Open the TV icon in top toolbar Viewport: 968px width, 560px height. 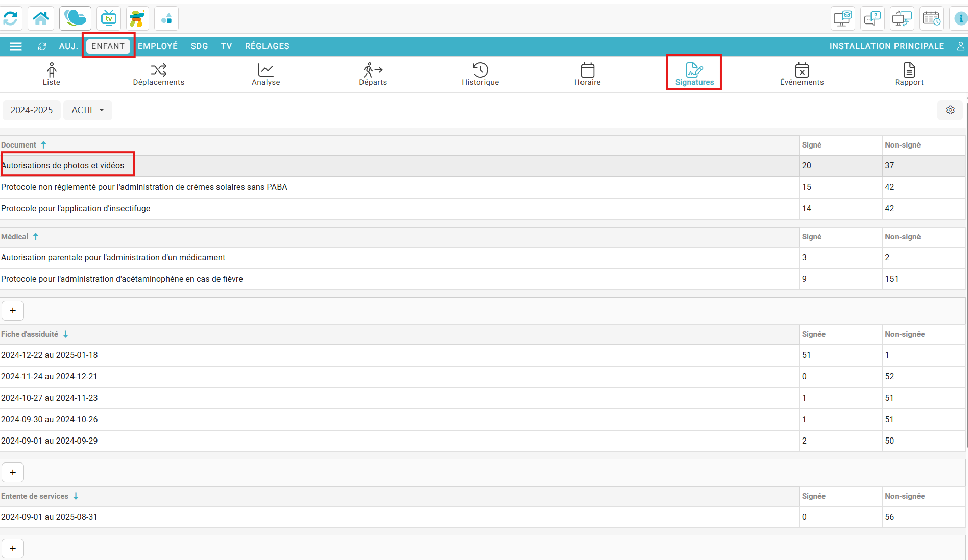click(x=108, y=18)
